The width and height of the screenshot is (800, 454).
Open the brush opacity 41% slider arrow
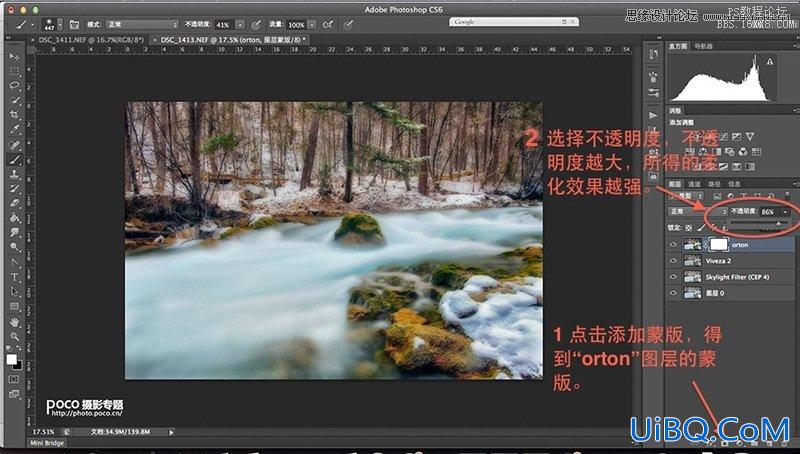tap(240, 24)
